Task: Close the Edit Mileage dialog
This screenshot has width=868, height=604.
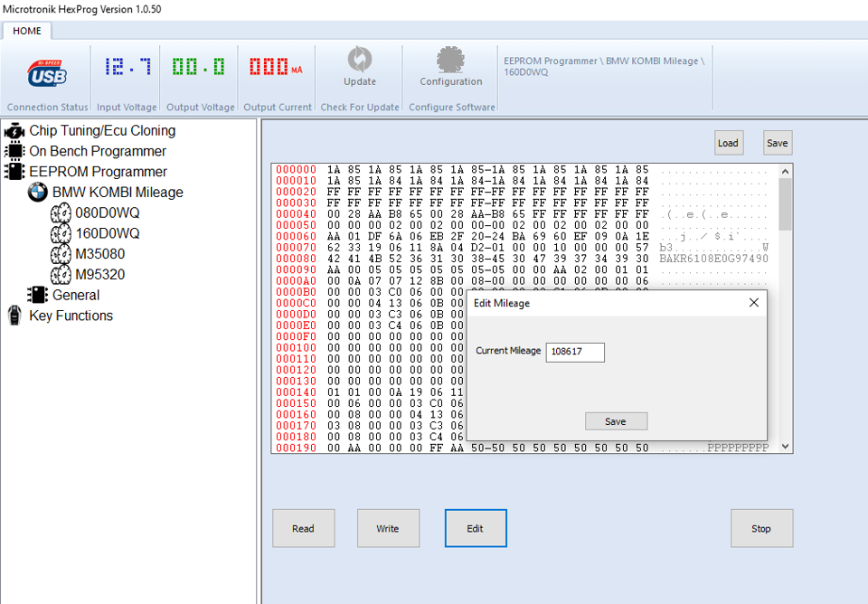Action: click(x=753, y=303)
